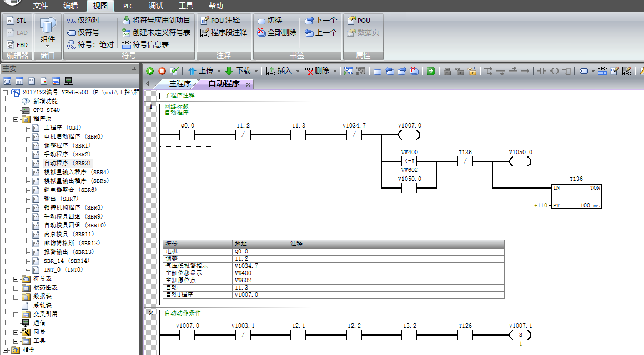Screen dimensions: 644x355
Task: Click the POU comment (POU 注释) icon
Action: pos(205,21)
